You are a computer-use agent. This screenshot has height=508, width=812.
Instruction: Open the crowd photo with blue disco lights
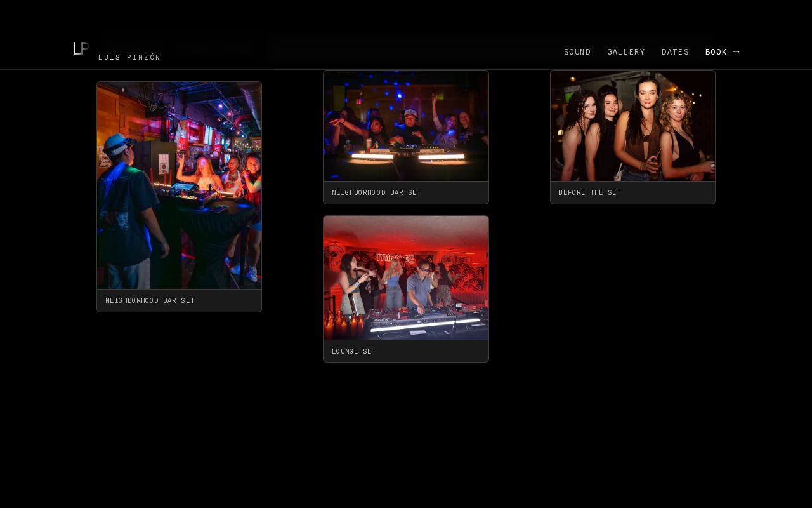pyautogui.click(x=406, y=126)
